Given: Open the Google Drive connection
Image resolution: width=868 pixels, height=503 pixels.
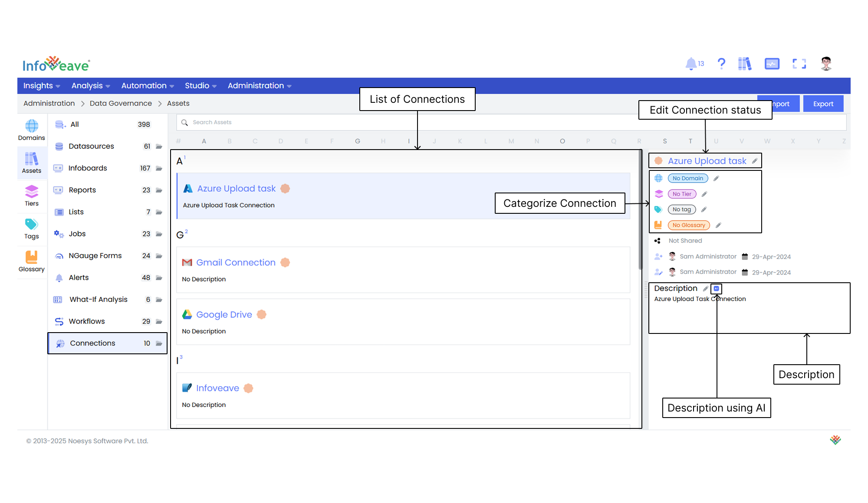Looking at the screenshot, I should pos(224,314).
